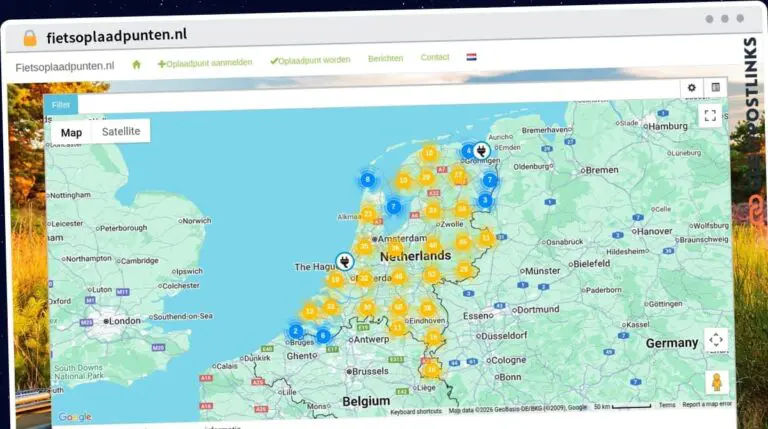
Task: Select the charging plug marker near Groningen
Action: pyautogui.click(x=481, y=151)
